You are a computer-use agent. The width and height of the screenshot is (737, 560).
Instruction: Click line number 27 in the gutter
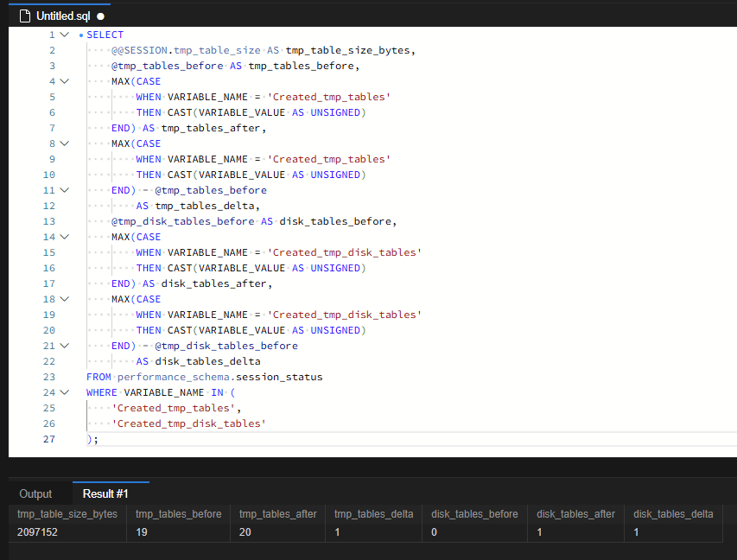(49, 439)
